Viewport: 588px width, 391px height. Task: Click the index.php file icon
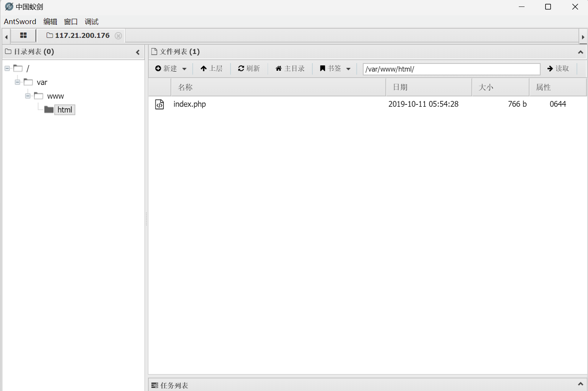pos(159,104)
